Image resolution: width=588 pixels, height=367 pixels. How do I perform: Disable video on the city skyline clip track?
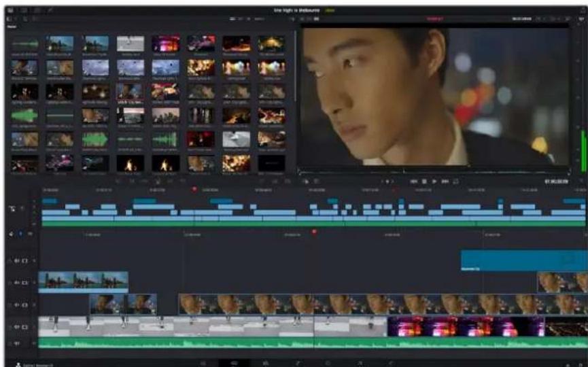24,283
